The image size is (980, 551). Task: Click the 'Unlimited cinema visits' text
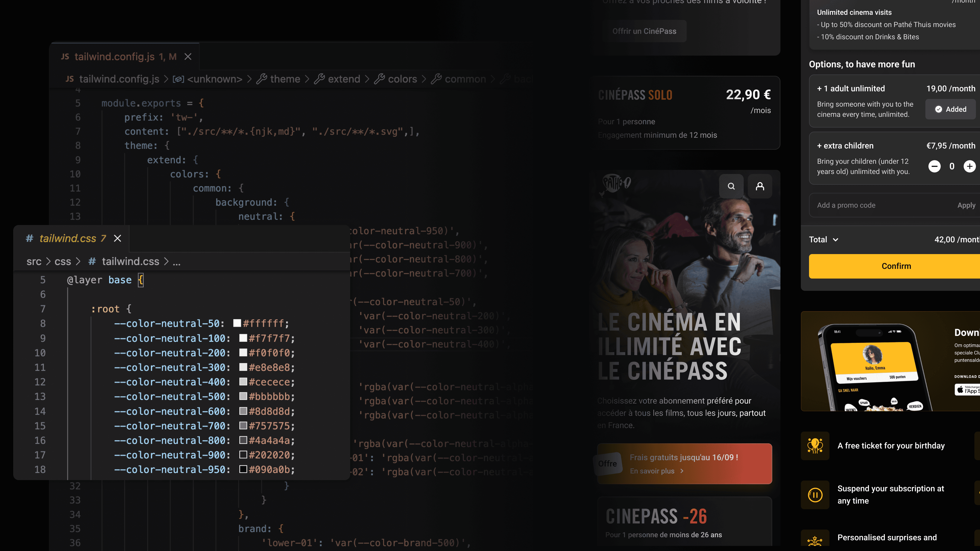(854, 12)
